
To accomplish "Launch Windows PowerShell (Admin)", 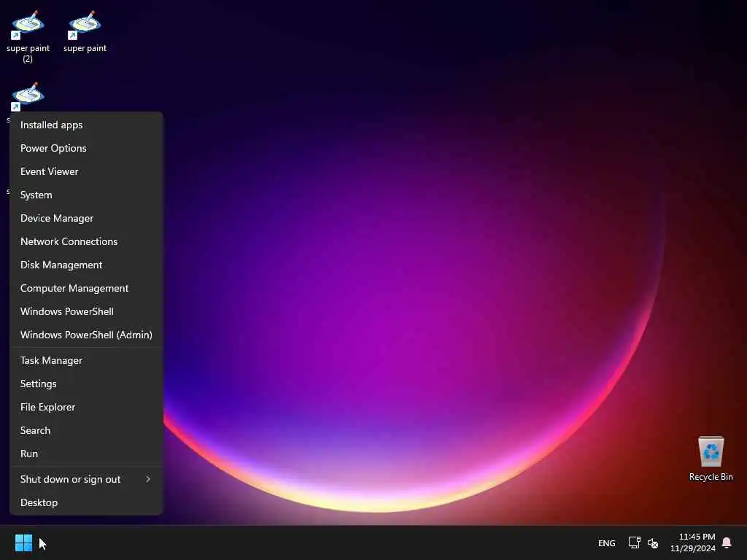I will point(86,335).
